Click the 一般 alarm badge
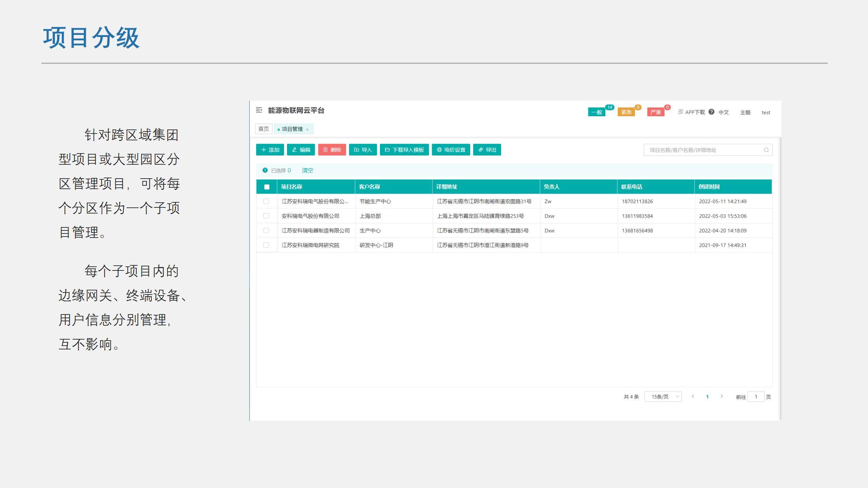Screen dimensions: 868x488 coord(597,112)
